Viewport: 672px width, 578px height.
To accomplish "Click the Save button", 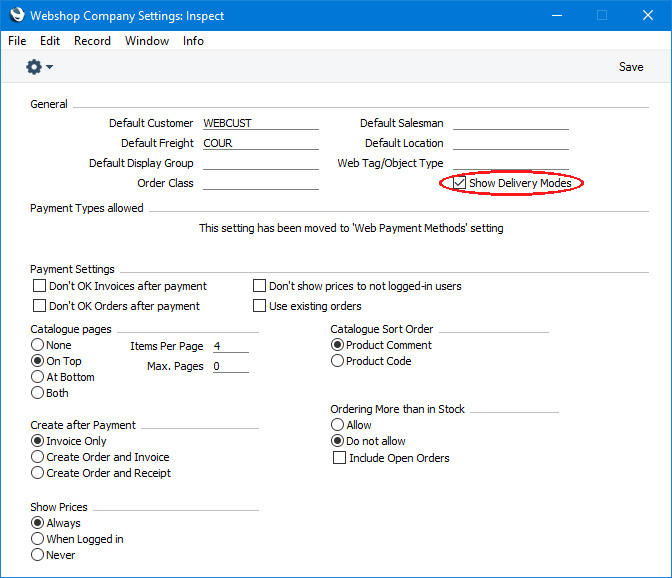I will click(631, 67).
